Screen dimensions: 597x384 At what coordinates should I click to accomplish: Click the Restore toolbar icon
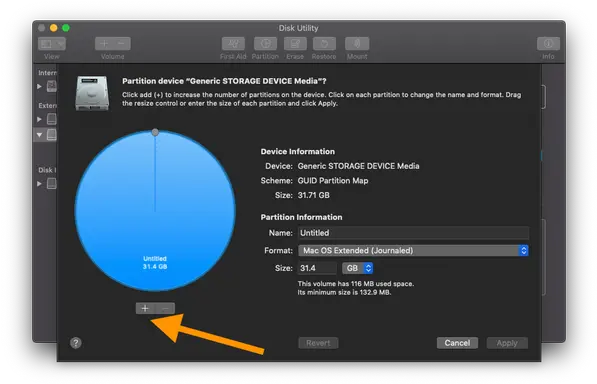pos(324,44)
